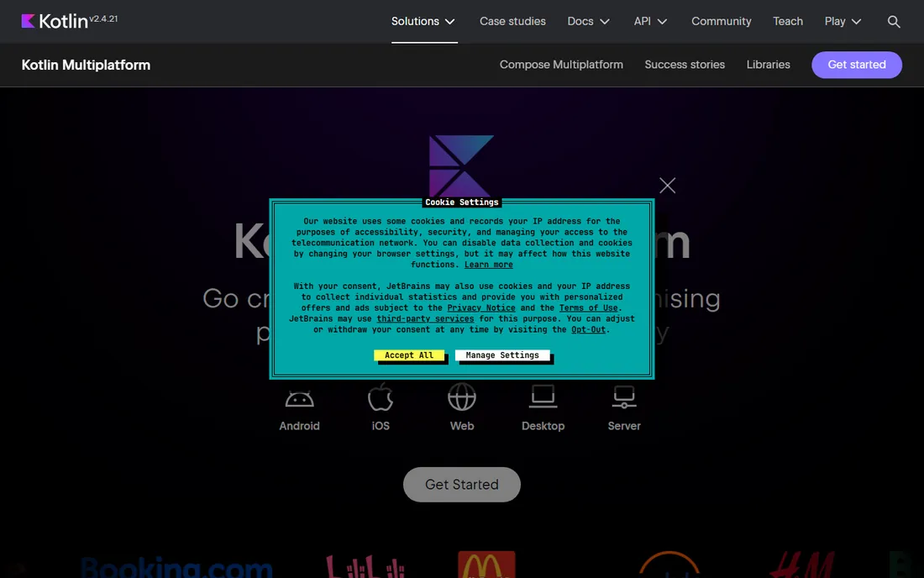Click the Cookie Settings dialog title
Image resolution: width=924 pixels, height=578 pixels.
pos(461,202)
